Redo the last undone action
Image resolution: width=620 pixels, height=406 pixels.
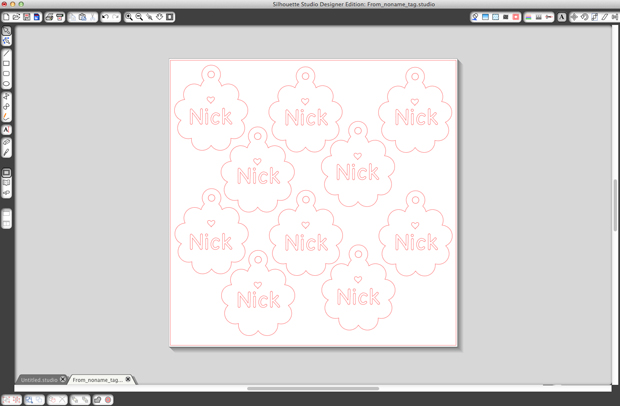click(x=115, y=17)
